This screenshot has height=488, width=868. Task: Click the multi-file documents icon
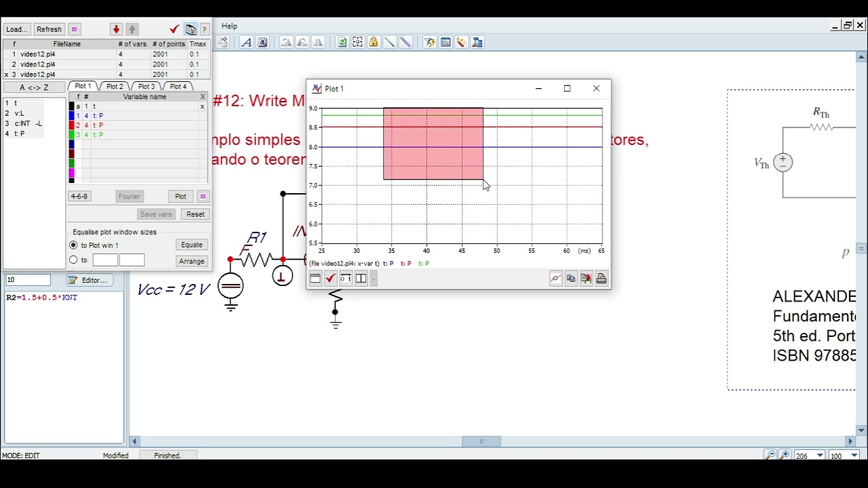(191, 29)
